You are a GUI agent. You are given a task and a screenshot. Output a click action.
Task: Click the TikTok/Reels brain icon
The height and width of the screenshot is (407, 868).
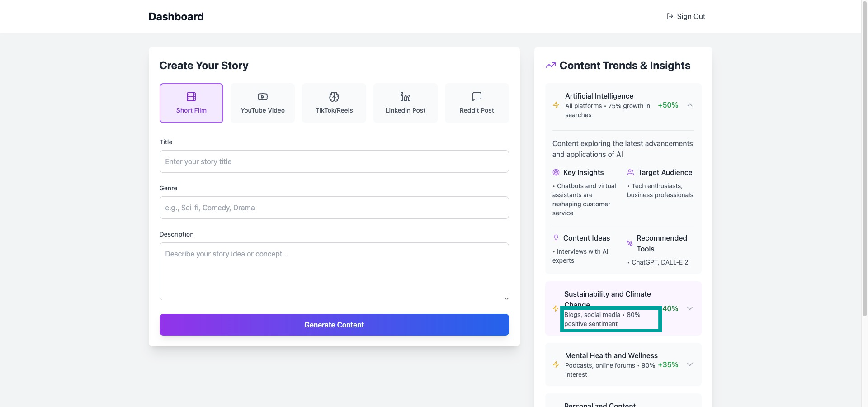click(x=334, y=97)
